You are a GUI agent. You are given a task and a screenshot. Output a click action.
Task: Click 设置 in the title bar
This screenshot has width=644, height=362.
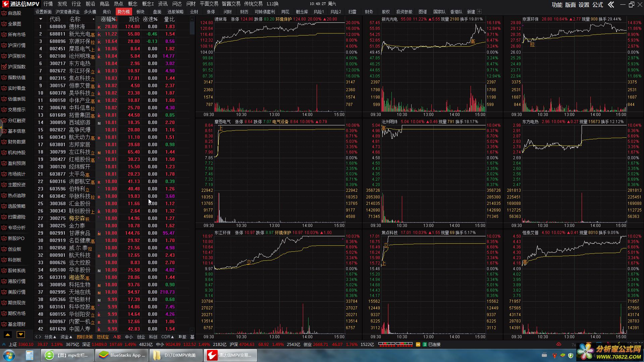click(584, 5)
